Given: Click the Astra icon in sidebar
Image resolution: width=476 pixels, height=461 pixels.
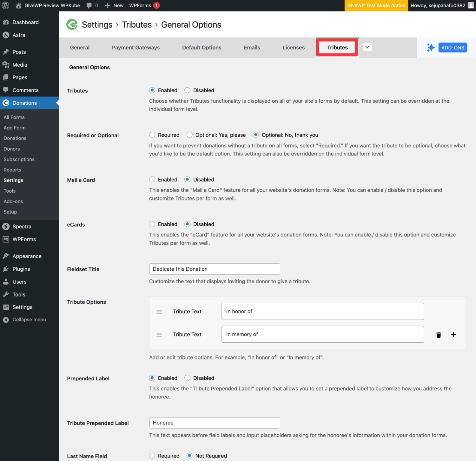Looking at the screenshot, I should coord(6,35).
